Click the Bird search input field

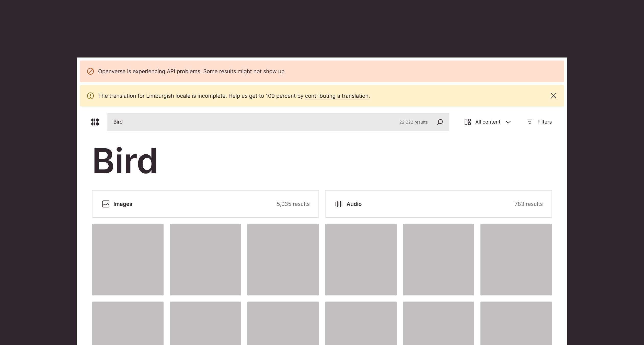tap(250, 122)
